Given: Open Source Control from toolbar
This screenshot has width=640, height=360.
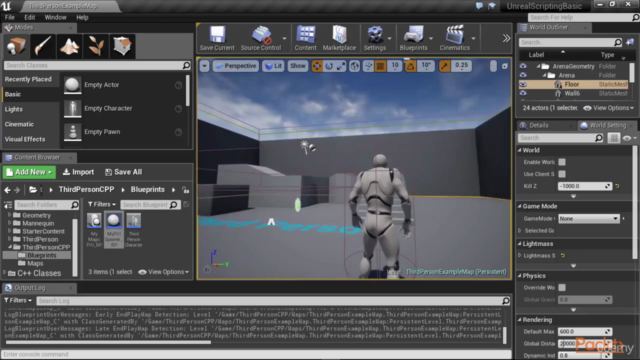Looking at the screenshot, I should [x=261, y=38].
